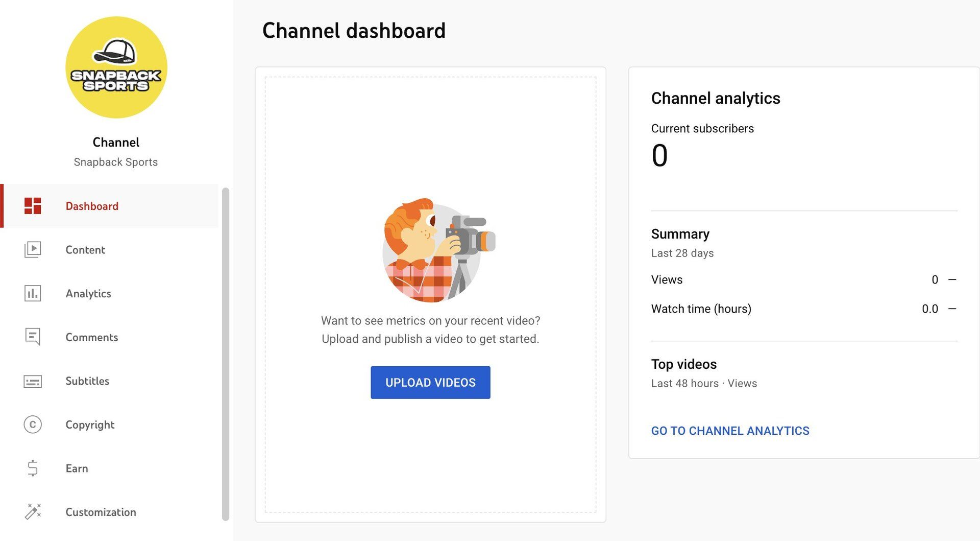Click the Analytics bar chart icon

coord(33,294)
